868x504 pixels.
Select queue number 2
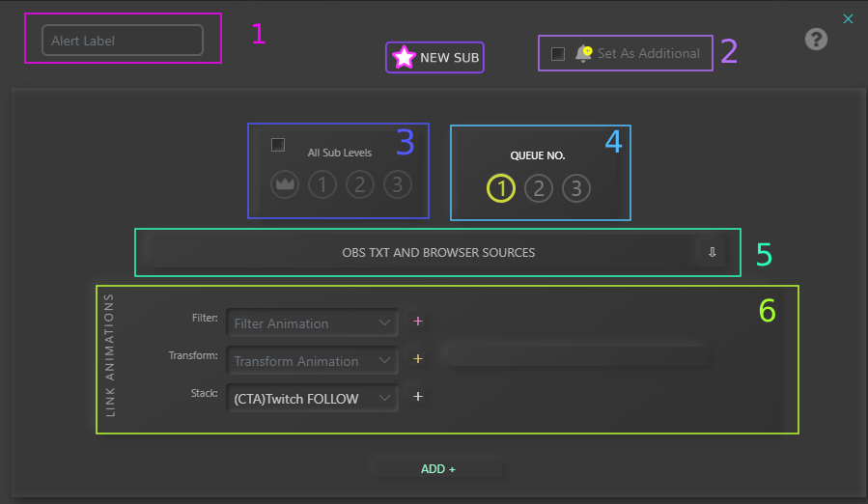coord(538,188)
